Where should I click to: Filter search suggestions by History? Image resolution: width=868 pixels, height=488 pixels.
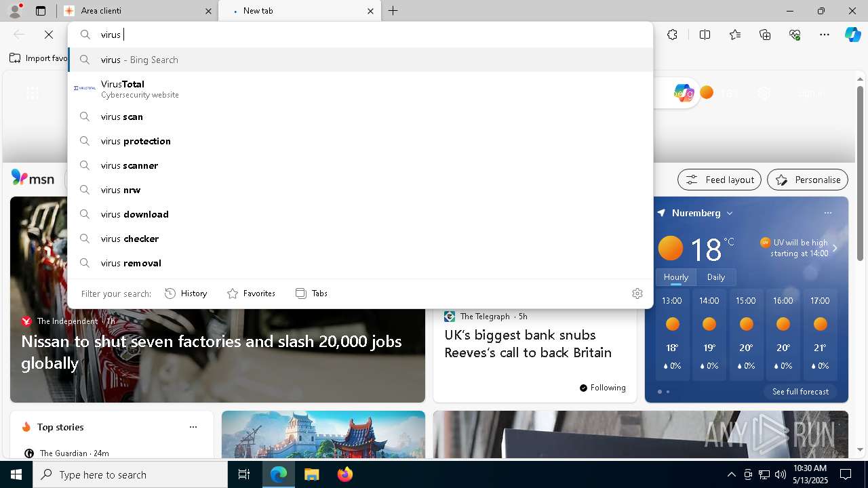[x=186, y=293]
